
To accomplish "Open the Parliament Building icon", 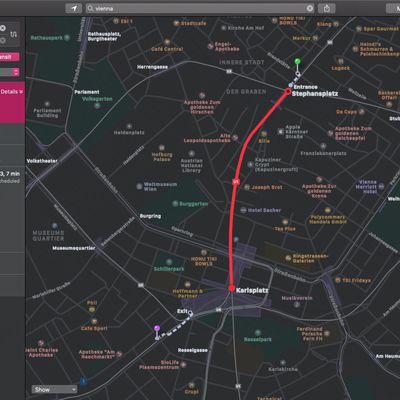I will click(x=47, y=104).
